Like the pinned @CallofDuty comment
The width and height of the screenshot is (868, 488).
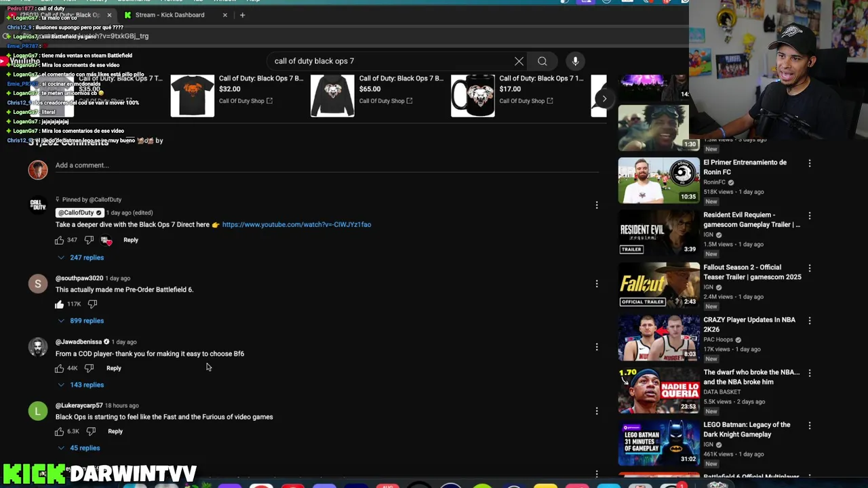(x=60, y=240)
